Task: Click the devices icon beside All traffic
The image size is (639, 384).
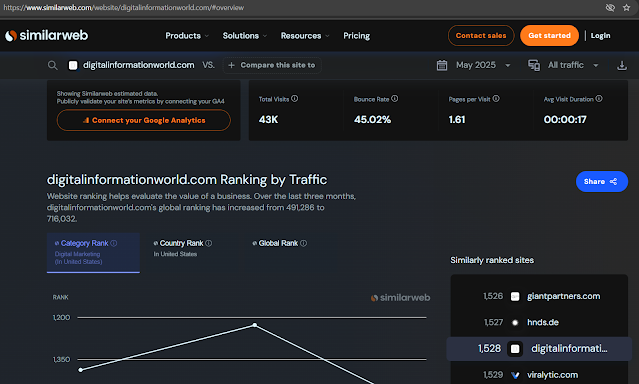Action: (x=534, y=65)
